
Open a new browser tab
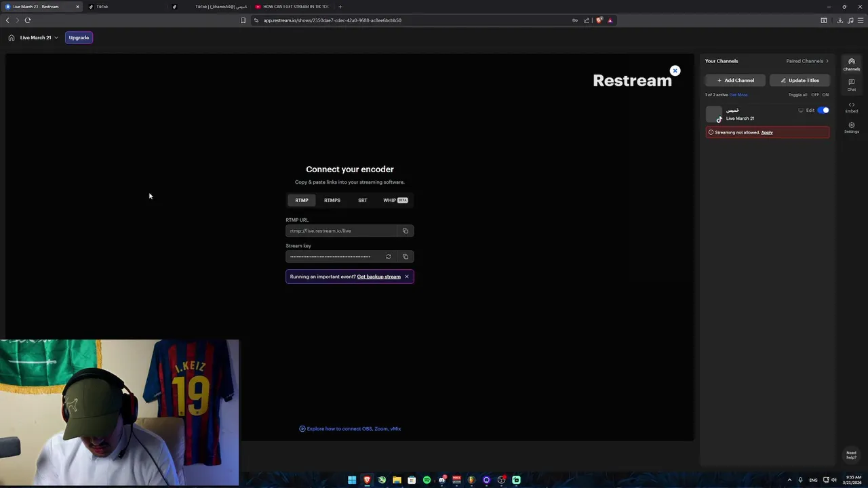click(340, 7)
